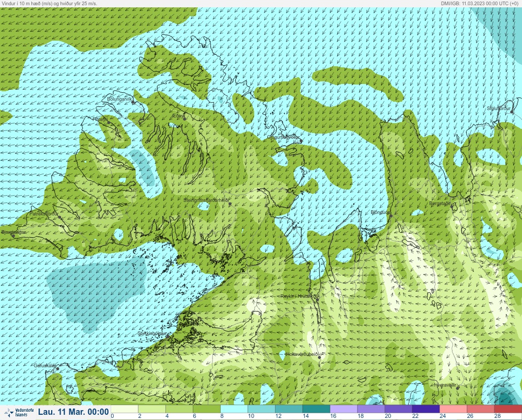Click the 14–16 m/s dark teal legend swatch
The height and width of the screenshot is (420, 522).
click(316, 409)
